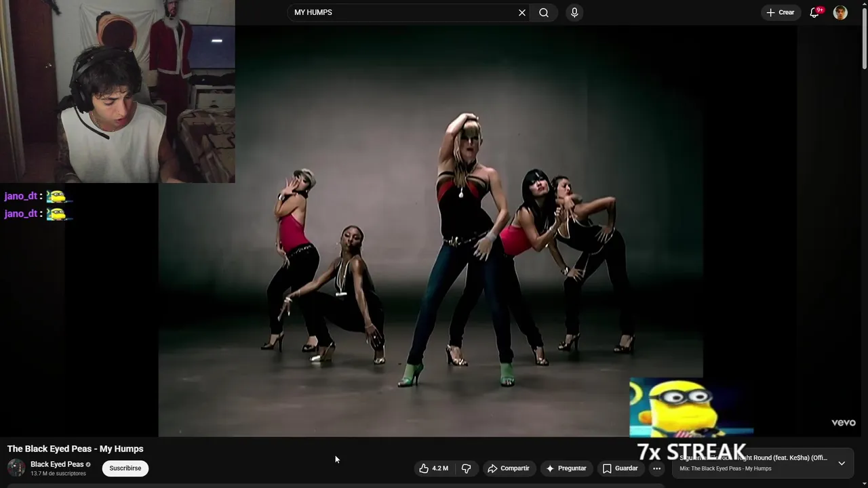The width and height of the screenshot is (868, 488).
Task: Open the notifications bell
Action: tap(815, 12)
